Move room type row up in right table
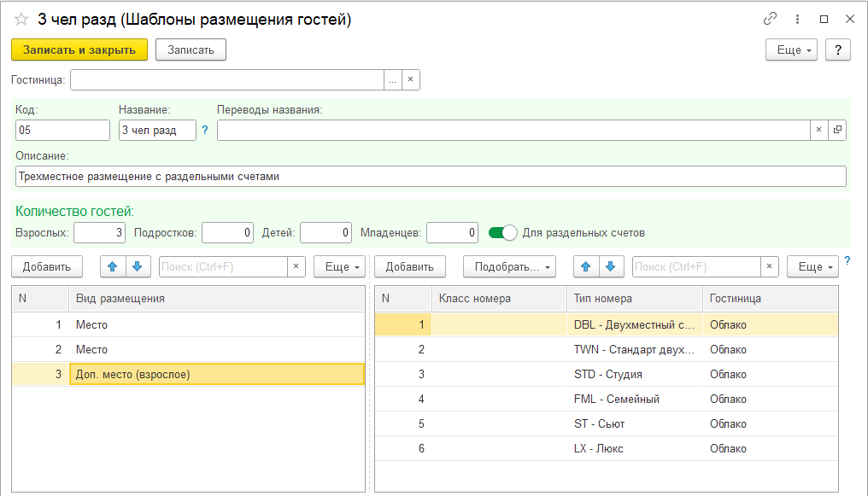This screenshot has height=496, width=868. click(x=585, y=267)
